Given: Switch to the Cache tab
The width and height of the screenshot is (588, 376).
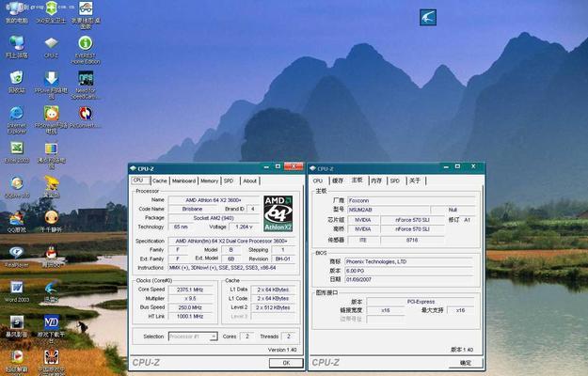Looking at the screenshot, I should [160, 180].
